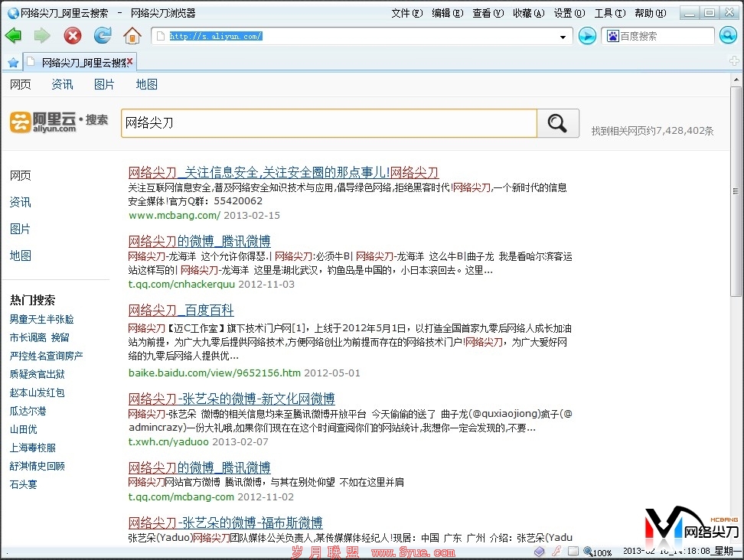The width and height of the screenshot is (744, 560).
Task: Open hot search 山田优
Action: pyautogui.click(x=23, y=430)
